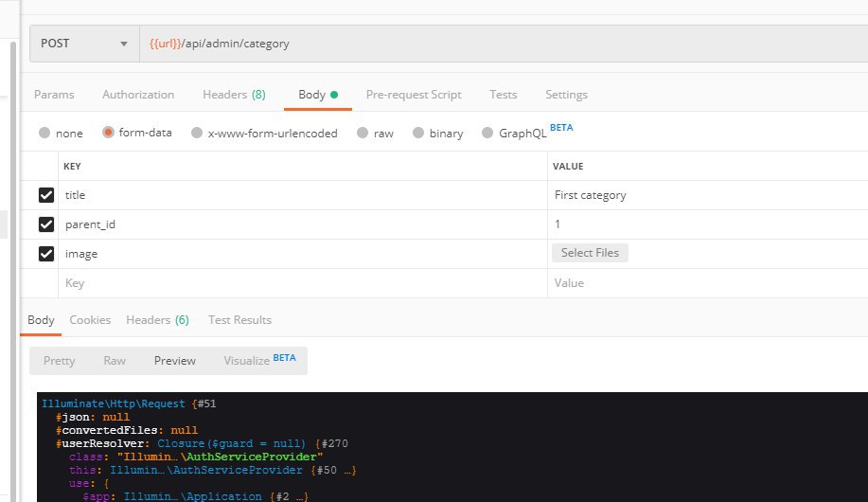The height and width of the screenshot is (502, 868).
Task: Open the Pre-request Script tab
Action: tap(414, 95)
